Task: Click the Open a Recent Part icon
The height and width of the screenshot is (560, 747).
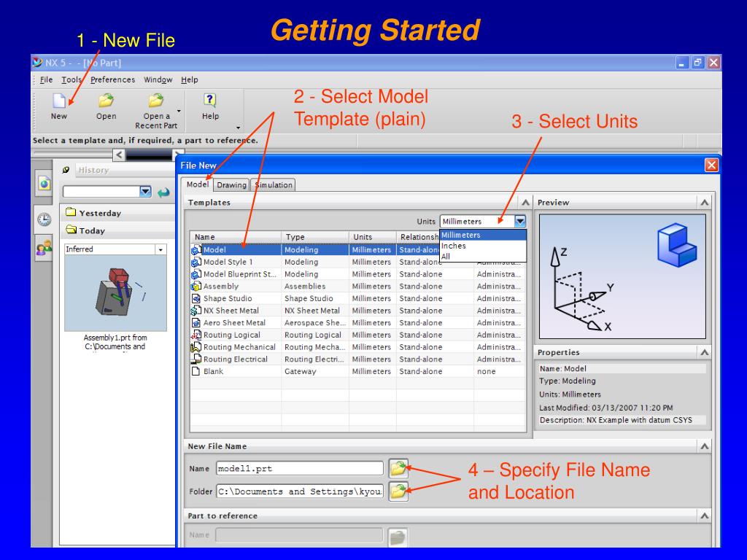Action: click(x=156, y=101)
